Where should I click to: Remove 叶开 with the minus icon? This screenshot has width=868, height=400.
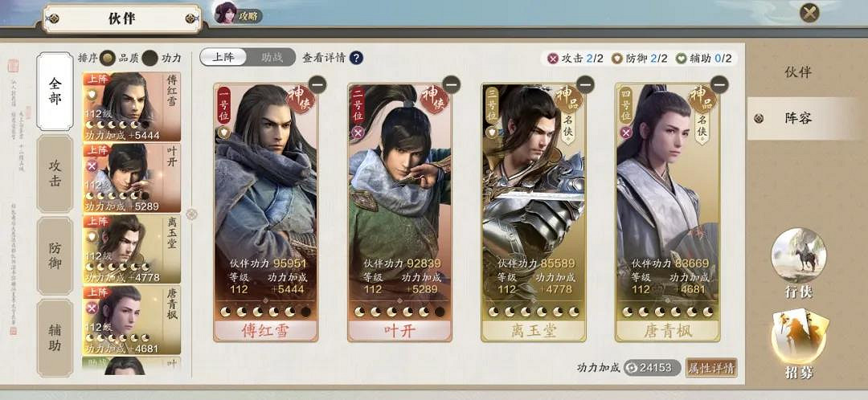451,84
